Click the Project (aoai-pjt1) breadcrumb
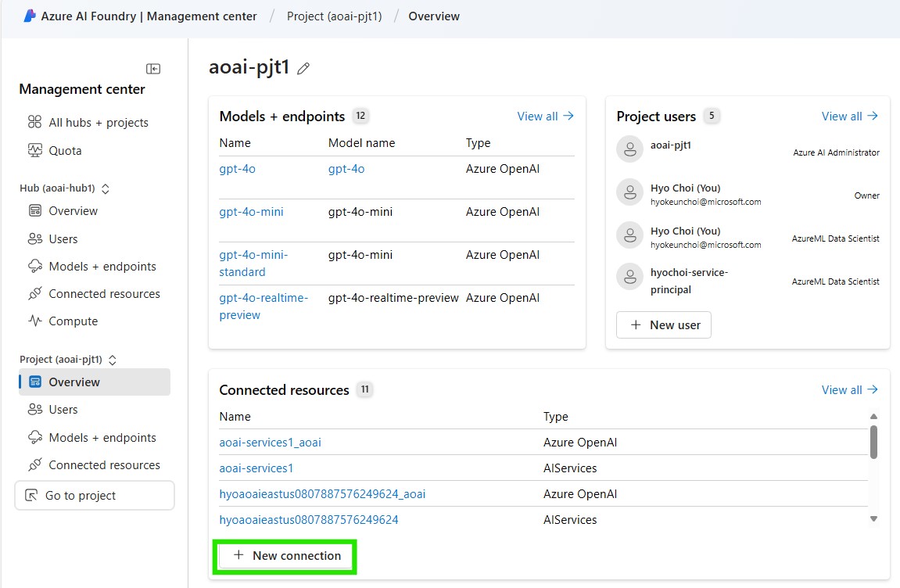900x588 pixels. (334, 16)
